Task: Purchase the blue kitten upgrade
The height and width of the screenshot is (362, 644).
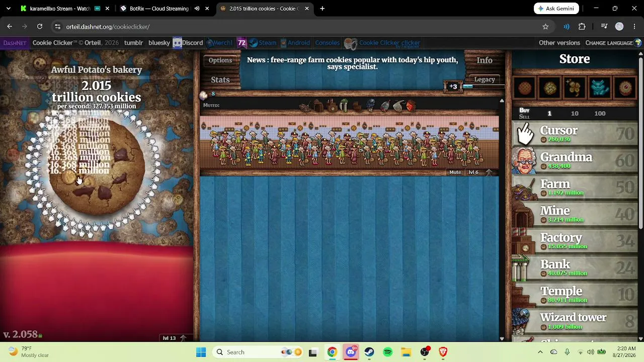Action: click(x=600, y=88)
